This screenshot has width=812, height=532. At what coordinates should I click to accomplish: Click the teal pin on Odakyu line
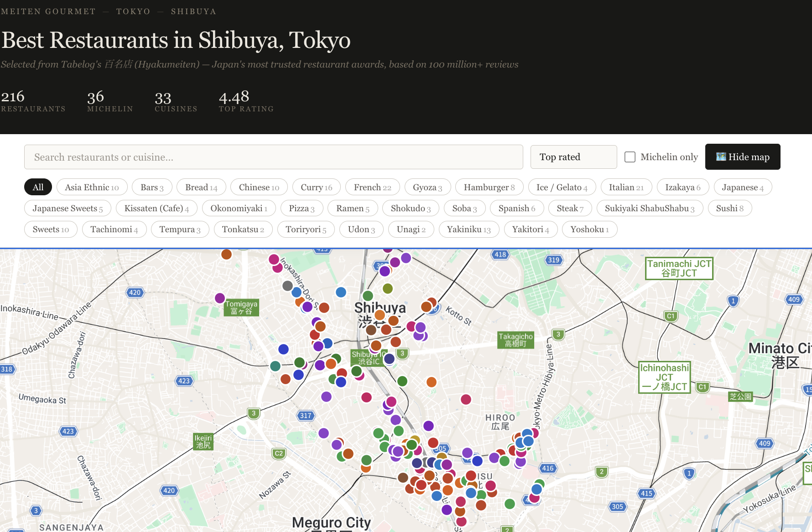275,366
